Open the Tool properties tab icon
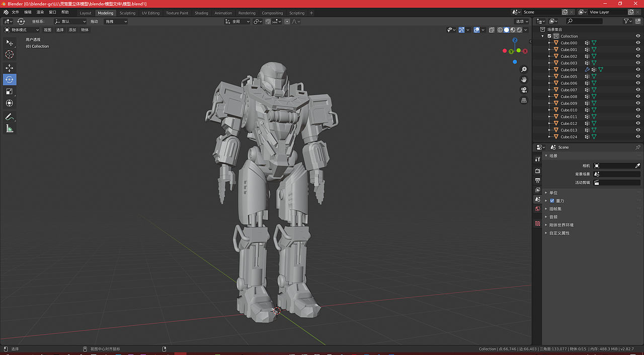644x355 pixels. [x=537, y=159]
